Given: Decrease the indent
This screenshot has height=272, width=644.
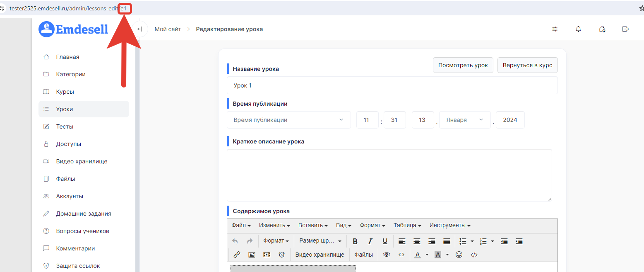Looking at the screenshot, I should [x=504, y=241].
